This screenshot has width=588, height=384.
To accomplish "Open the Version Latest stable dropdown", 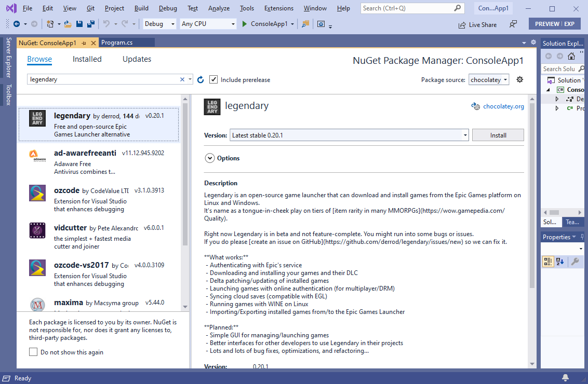I will pos(349,135).
